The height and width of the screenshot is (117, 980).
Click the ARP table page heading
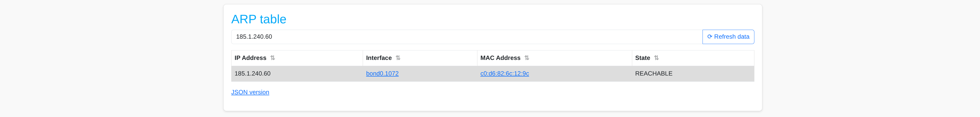pos(258,19)
